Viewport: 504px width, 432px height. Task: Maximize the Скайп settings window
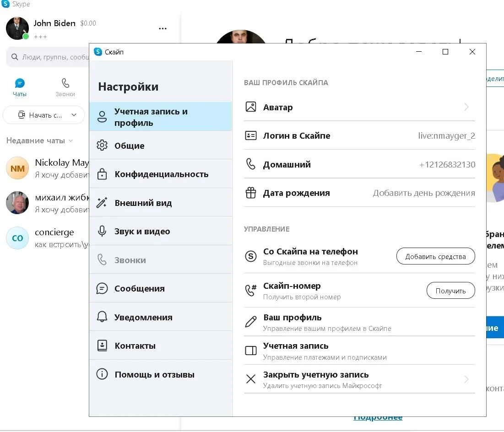(445, 52)
